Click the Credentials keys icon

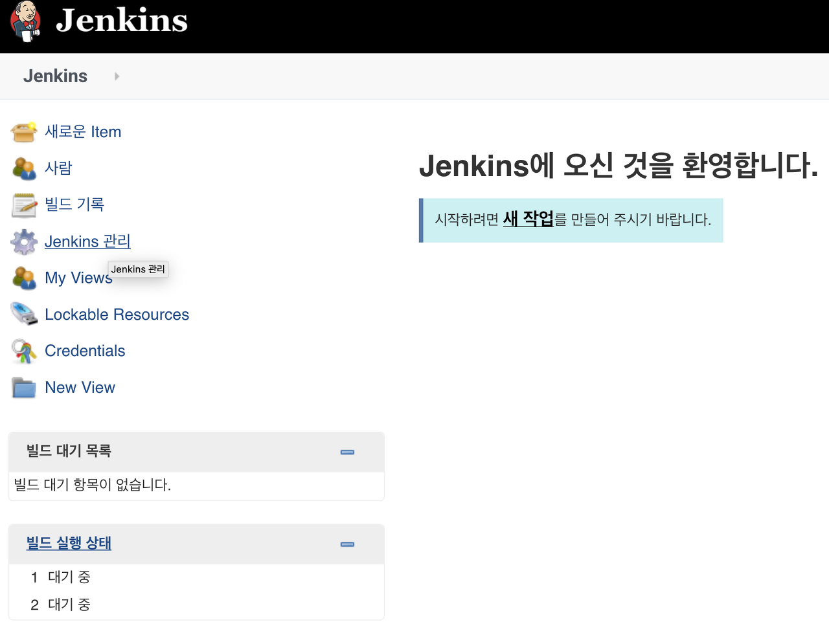24,351
